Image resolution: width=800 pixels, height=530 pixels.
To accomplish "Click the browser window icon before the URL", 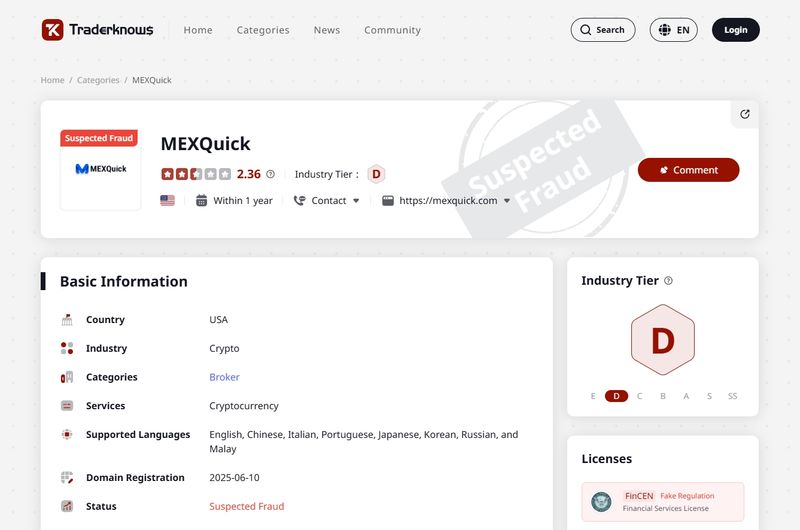I will click(388, 200).
